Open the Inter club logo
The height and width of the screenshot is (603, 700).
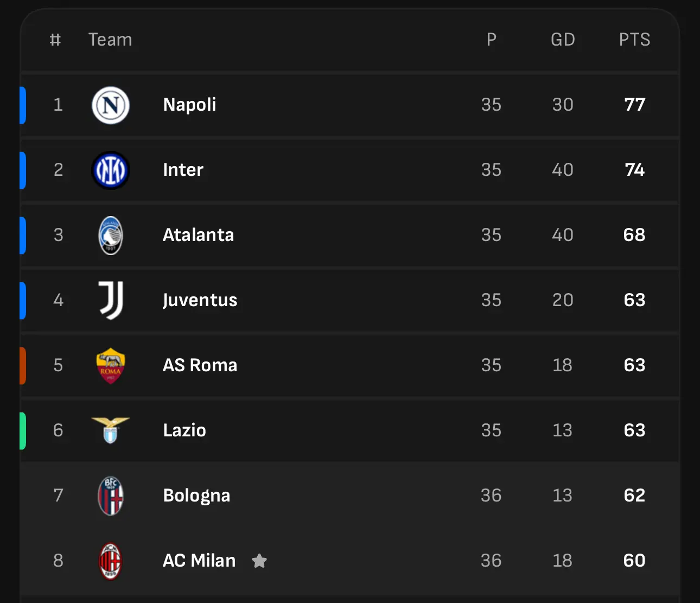tap(111, 170)
